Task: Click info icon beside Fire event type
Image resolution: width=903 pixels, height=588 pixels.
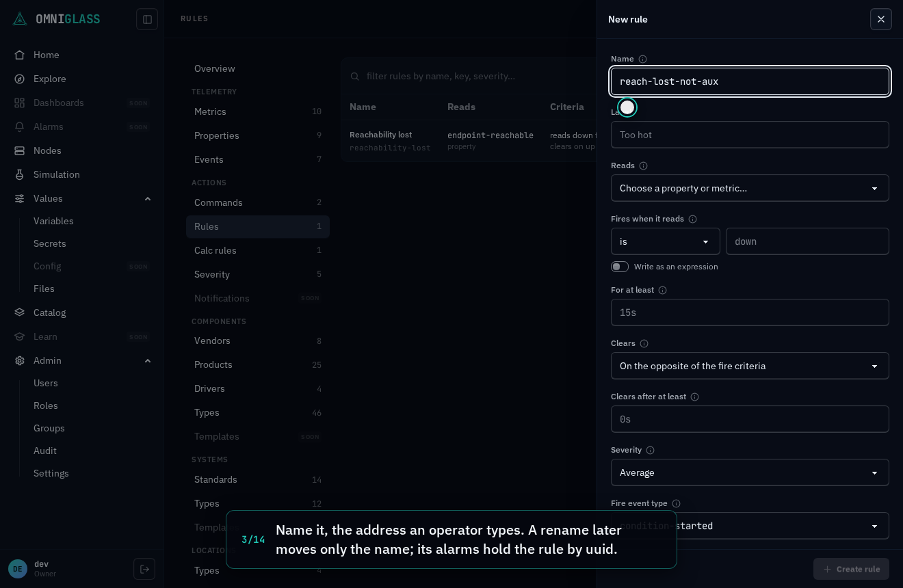Action: pyautogui.click(x=676, y=503)
